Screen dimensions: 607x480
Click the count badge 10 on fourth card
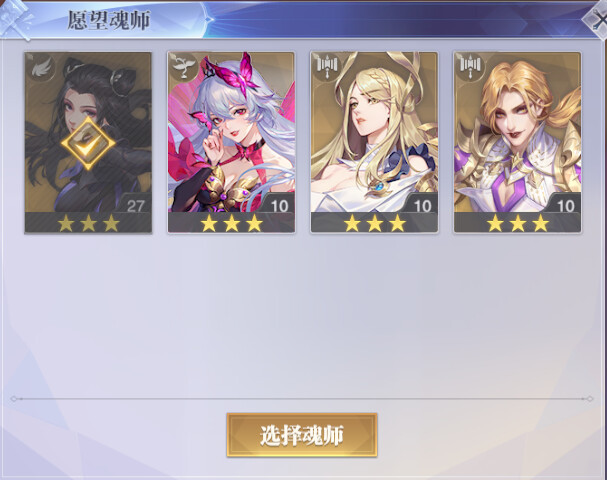coord(566,206)
